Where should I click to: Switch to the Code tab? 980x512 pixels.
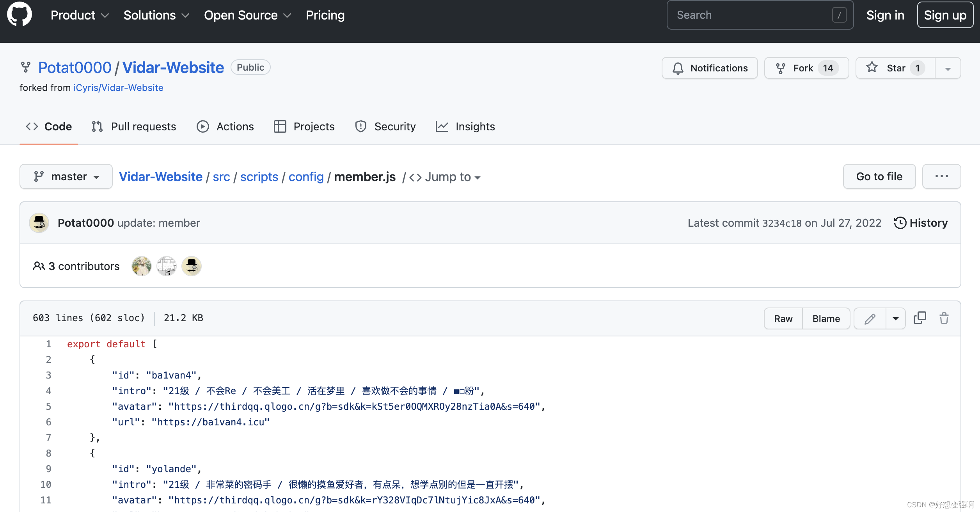tap(49, 126)
